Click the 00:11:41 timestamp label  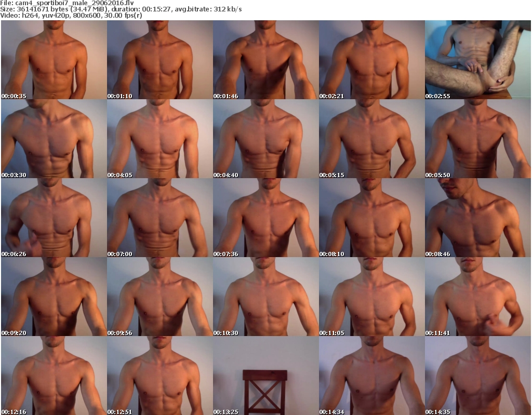[x=437, y=333]
